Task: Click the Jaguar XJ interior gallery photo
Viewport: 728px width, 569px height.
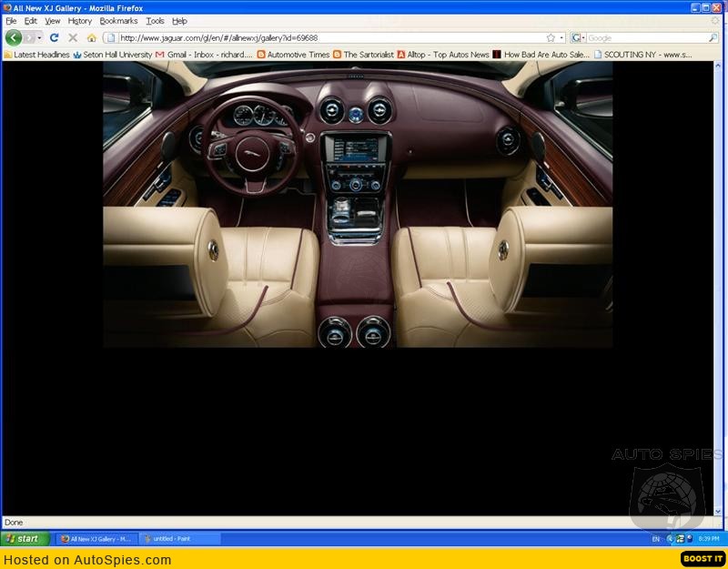Action: [x=358, y=204]
